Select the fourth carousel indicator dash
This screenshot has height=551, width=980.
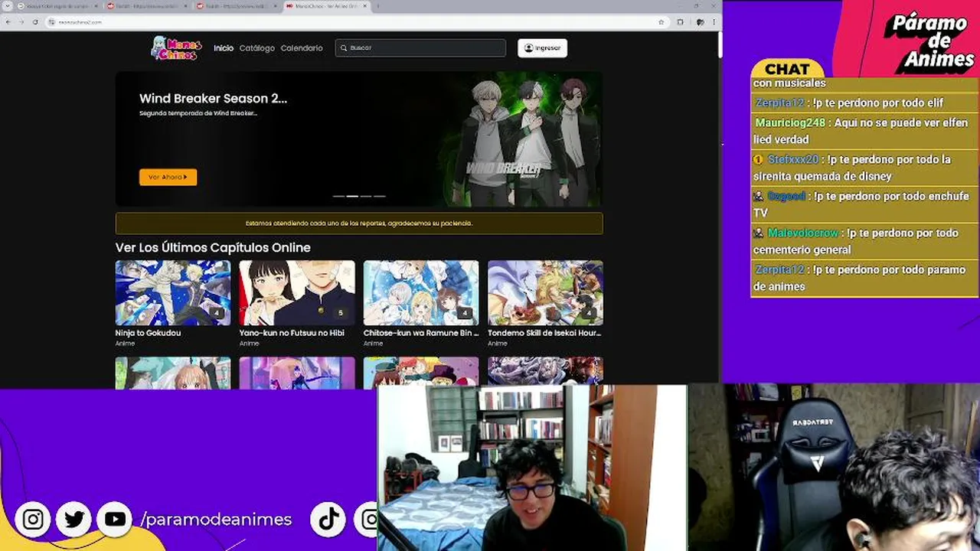380,196
